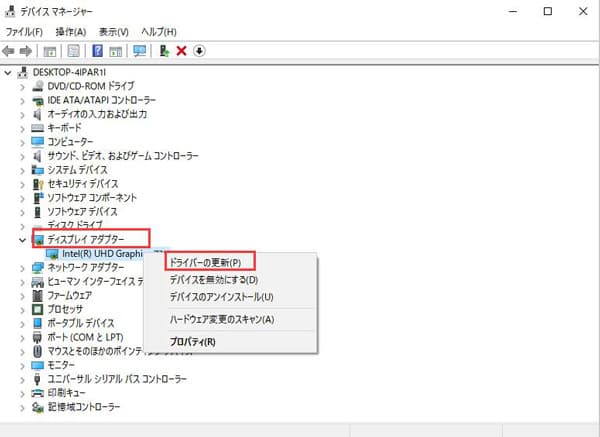The image size is (600, 437).
Task: Choose ドライバーの更新(P) from context menu
Action: (205, 263)
